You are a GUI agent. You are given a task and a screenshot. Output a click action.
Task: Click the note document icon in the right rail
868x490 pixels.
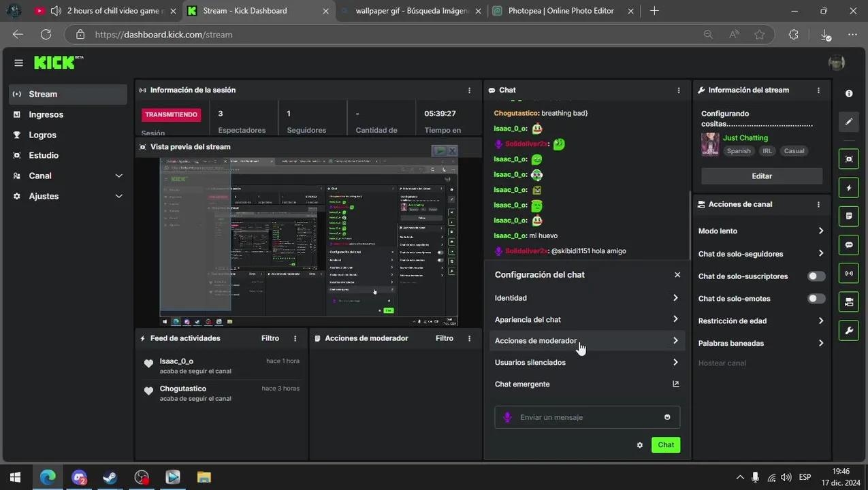coord(849,216)
